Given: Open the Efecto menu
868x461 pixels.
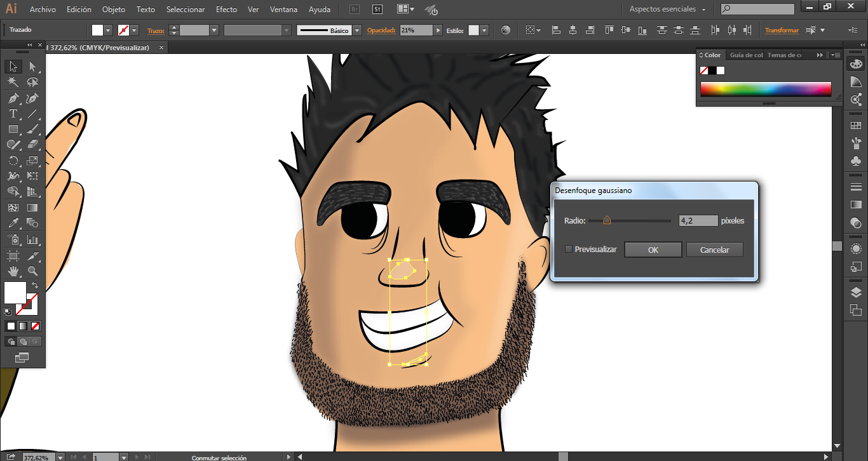Looking at the screenshot, I should coord(226,10).
